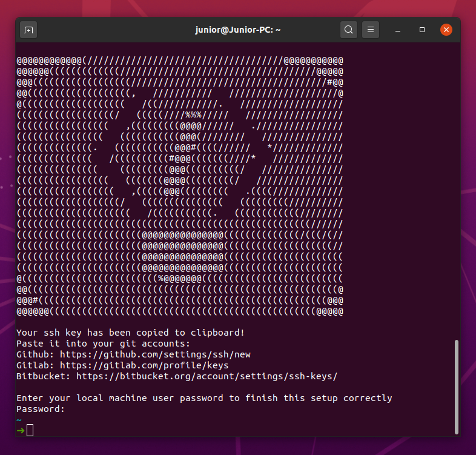The width and height of the screenshot is (476, 455).
Task: Click the Gitlab profile/keys URL
Action: click(x=144, y=365)
